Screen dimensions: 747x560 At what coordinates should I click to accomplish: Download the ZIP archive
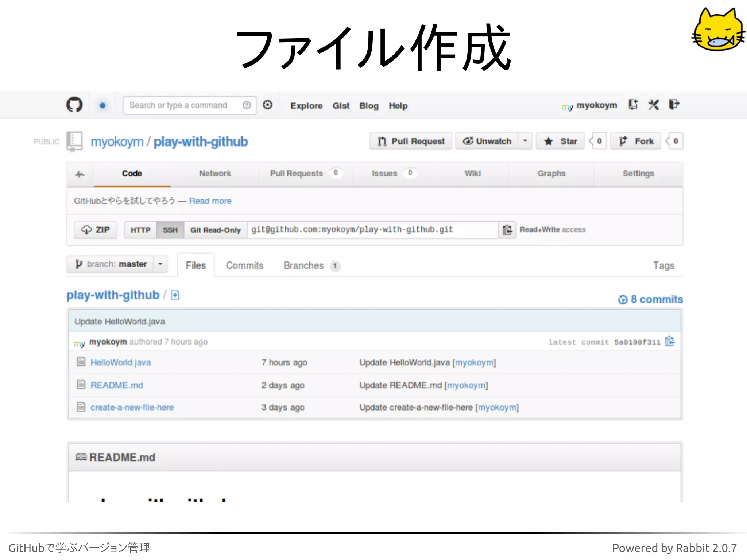tap(96, 230)
